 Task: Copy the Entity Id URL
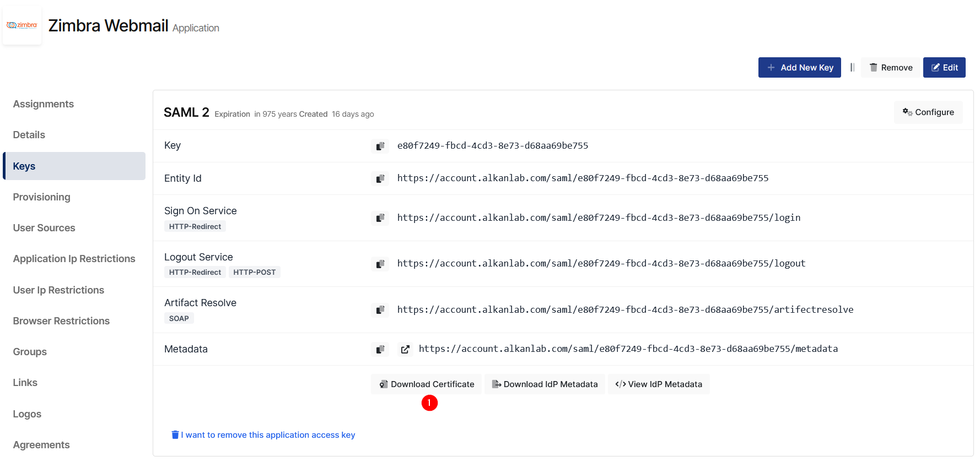[380, 178]
